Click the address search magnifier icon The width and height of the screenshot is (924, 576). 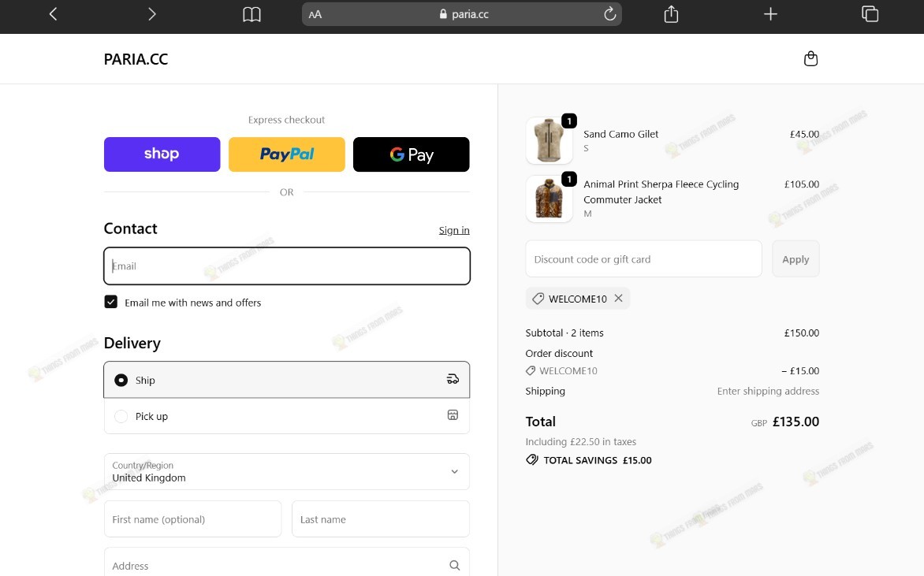point(454,566)
